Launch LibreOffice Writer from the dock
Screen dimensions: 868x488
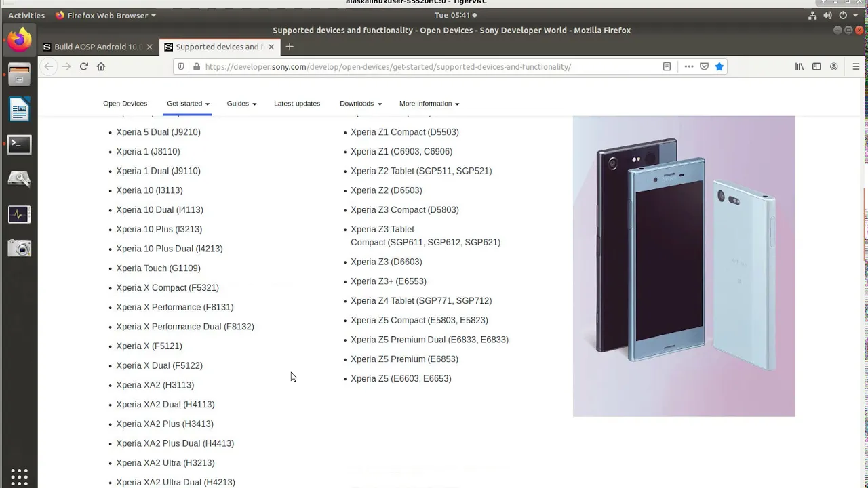[x=19, y=109]
